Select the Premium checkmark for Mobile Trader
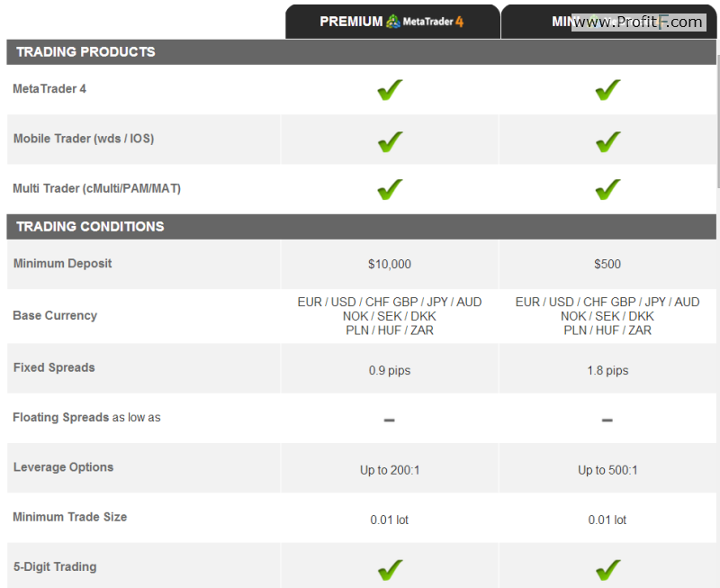The height and width of the screenshot is (588, 720). (x=390, y=141)
